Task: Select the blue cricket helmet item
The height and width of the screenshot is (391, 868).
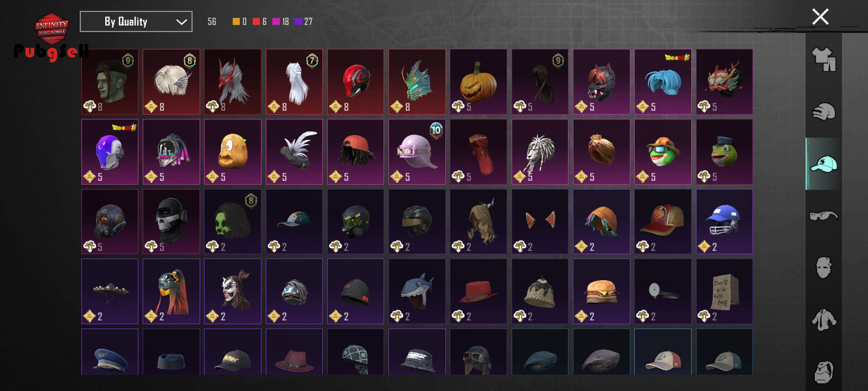Action: [724, 222]
